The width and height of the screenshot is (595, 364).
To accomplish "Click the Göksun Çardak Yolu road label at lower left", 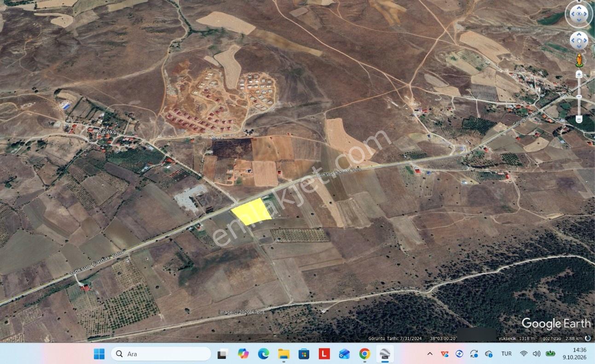I will [97, 263].
